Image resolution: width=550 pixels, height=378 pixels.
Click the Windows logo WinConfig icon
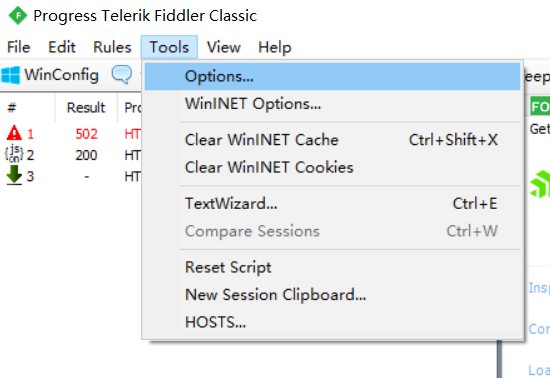pos(11,75)
